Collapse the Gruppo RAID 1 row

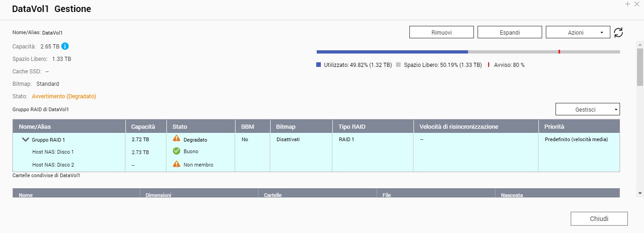[25, 139]
